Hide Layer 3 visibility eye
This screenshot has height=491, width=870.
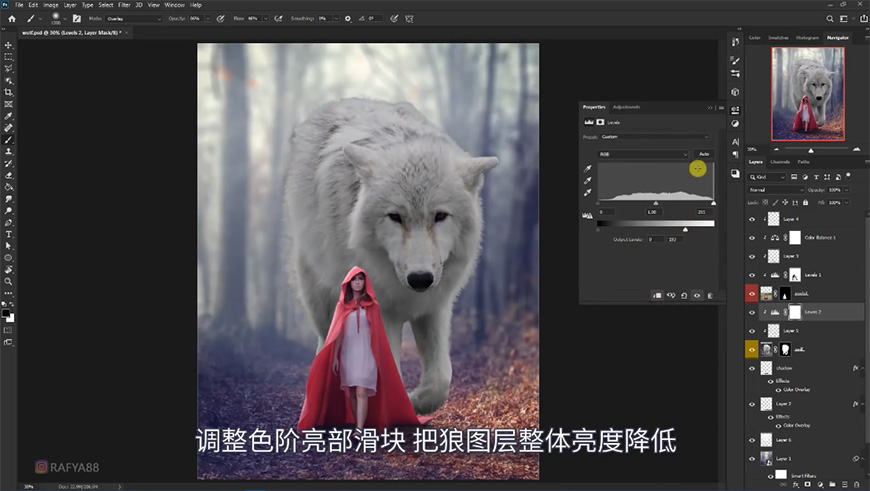[x=752, y=256]
